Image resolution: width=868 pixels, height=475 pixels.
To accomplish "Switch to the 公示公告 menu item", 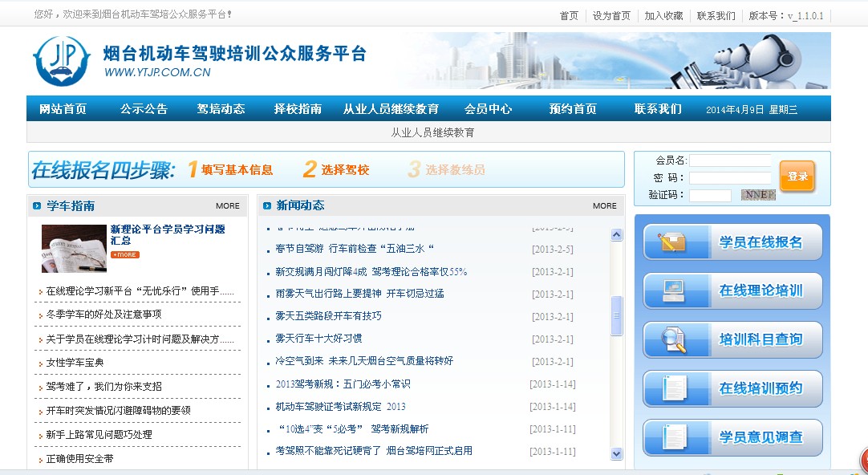I will click(x=144, y=108).
